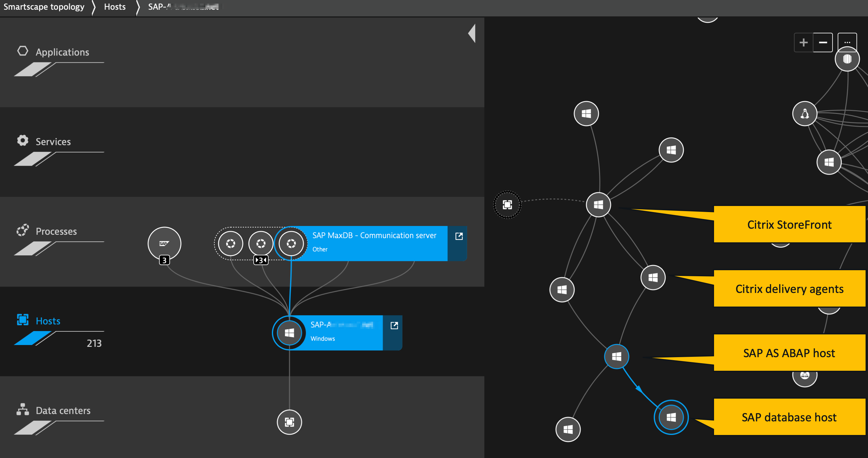The height and width of the screenshot is (458, 868).
Task: Select the bottom-left Windows host node in map
Action: click(568, 430)
